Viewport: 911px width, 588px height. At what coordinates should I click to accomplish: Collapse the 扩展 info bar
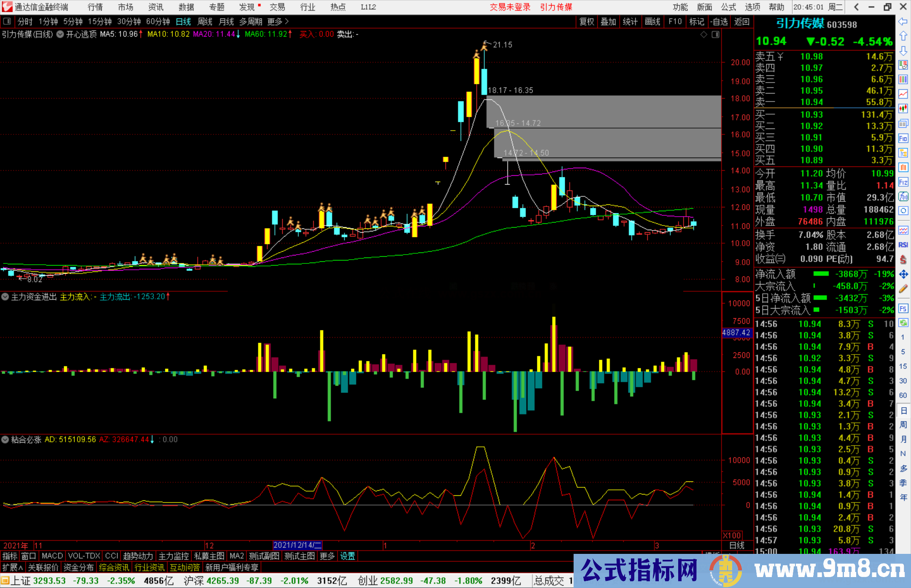pos(13,567)
